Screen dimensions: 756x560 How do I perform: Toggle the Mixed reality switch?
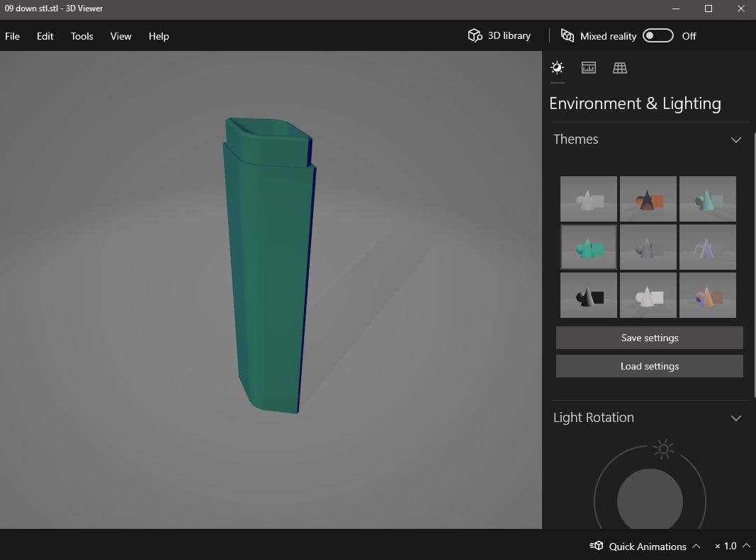(x=658, y=35)
